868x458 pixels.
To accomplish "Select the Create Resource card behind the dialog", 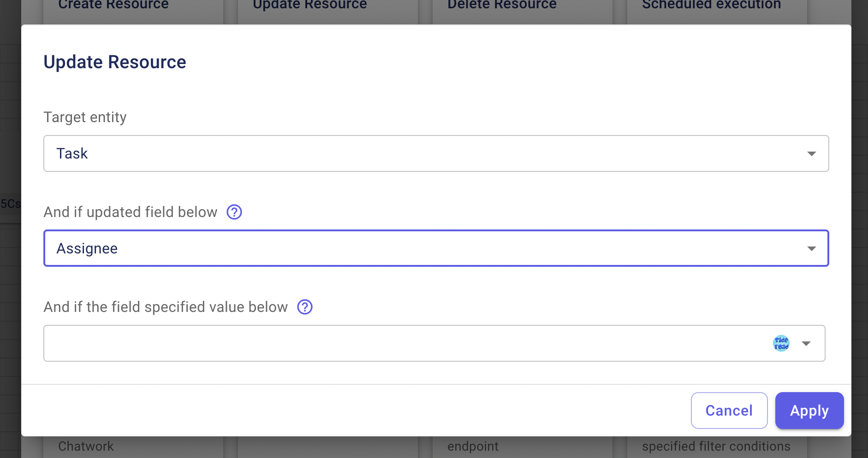I will click(x=113, y=6).
